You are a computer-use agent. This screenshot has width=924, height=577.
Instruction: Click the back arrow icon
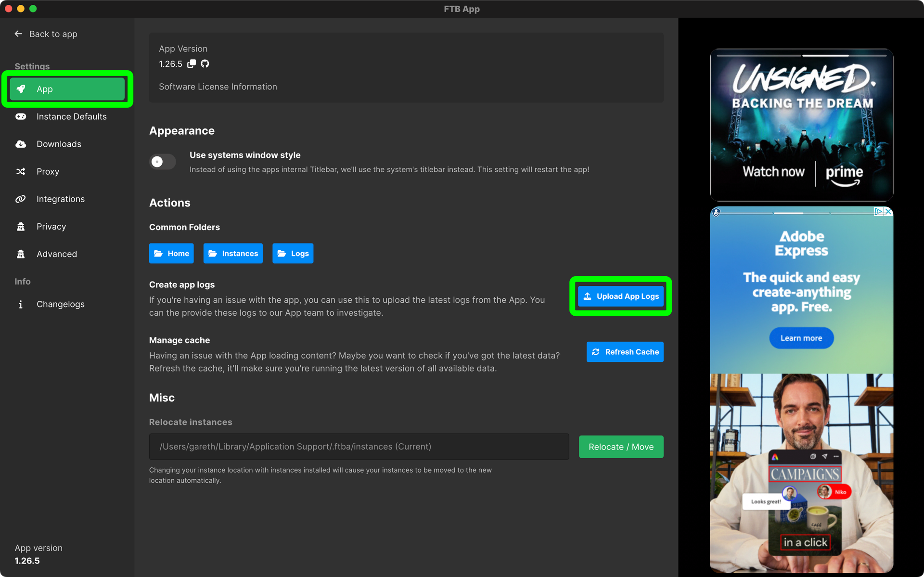pyautogui.click(x=18, y=34)
